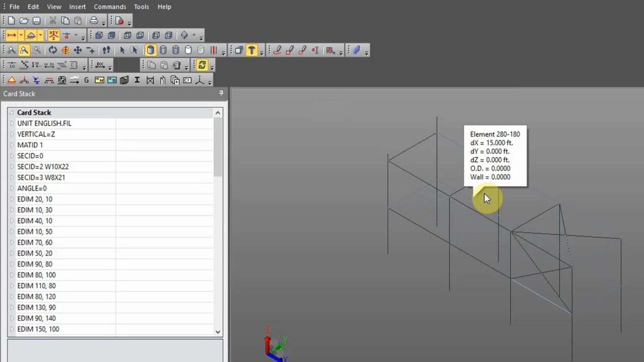Open the View menu
This screenshot has height=362, width=644.
coord(54,7)
